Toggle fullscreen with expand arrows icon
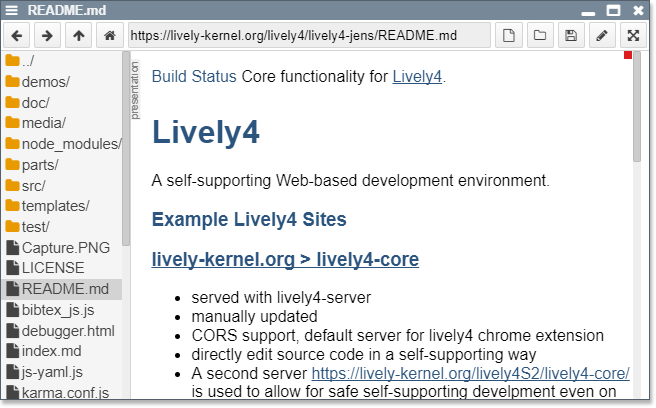Screen dimensions: 656x408 [x=632, y=35]
